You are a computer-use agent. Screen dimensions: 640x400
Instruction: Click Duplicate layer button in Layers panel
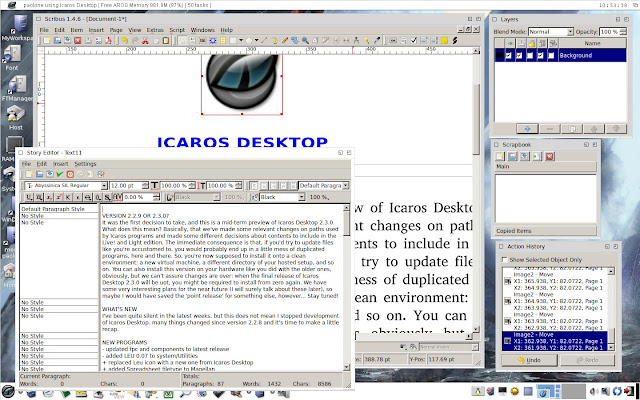point(572,129)
